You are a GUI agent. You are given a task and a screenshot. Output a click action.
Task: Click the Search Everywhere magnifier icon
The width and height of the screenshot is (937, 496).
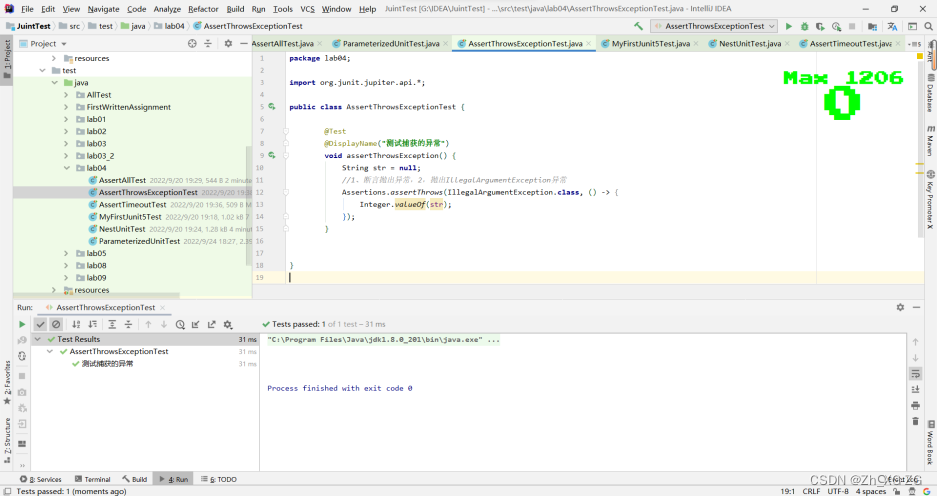coord(928,26)
